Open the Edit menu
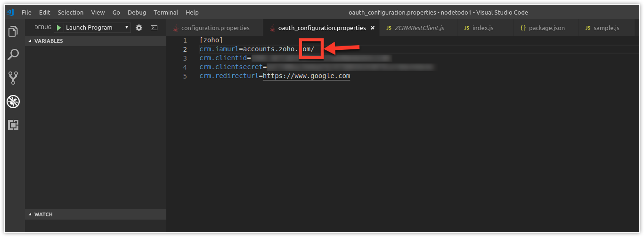The width and height of the screenshot is (644, 237). (45, 12)
